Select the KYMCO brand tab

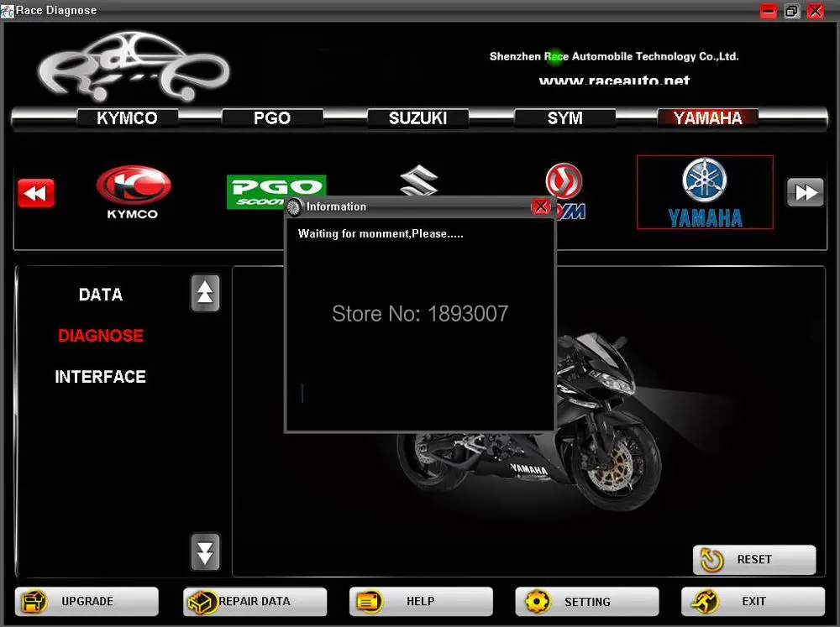pyautogui.click(x=128, y=118)
